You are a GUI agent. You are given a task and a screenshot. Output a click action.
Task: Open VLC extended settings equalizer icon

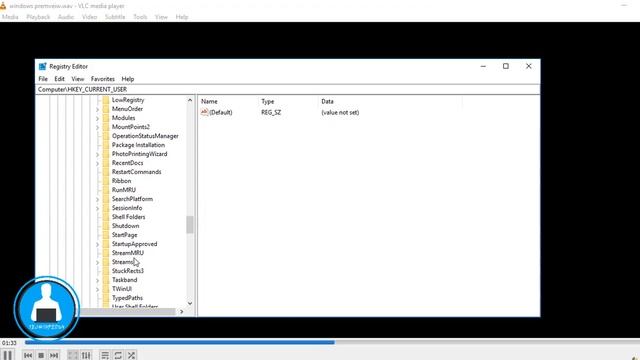pos(86,356)
